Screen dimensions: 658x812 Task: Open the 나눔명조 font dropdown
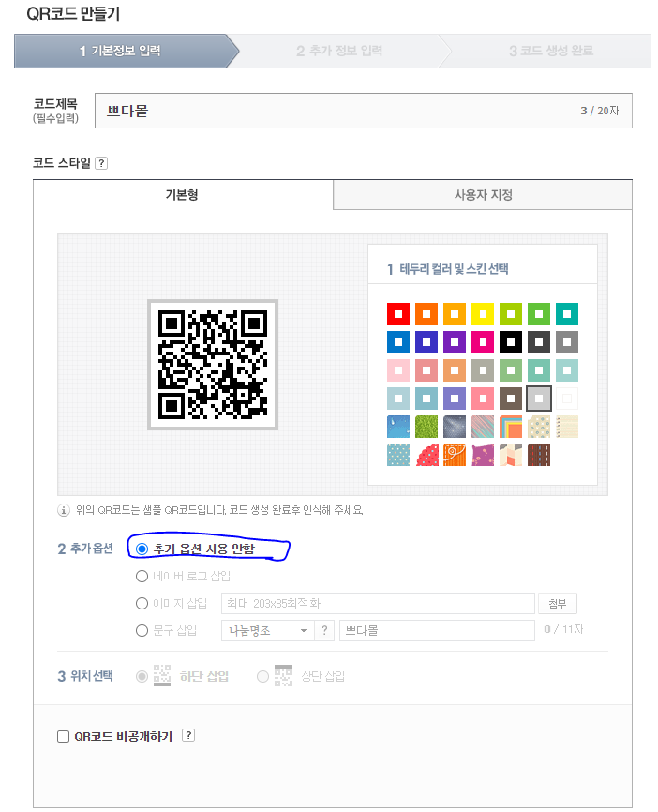(x=268, y=630)
